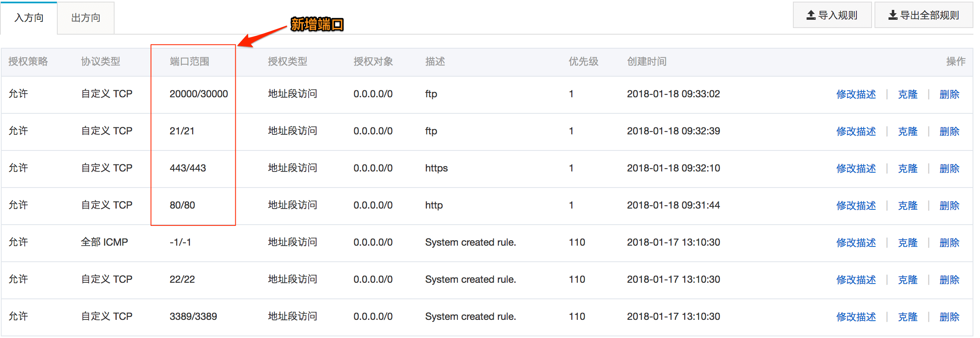Screen dimensions: 980x338
Task: Edit description of the 21/21 rule
Action: coord(856,131)
